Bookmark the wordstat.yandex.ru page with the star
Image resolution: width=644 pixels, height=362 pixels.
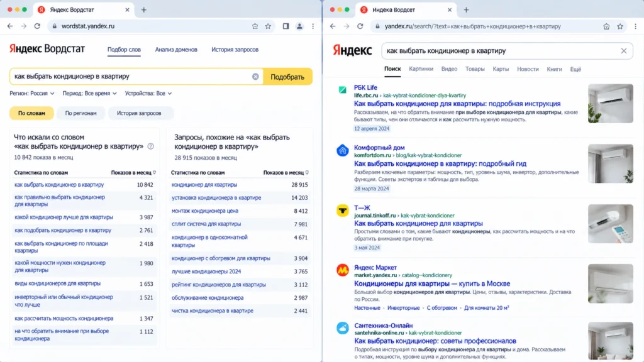pyautogui.click(x=268, y=26)
